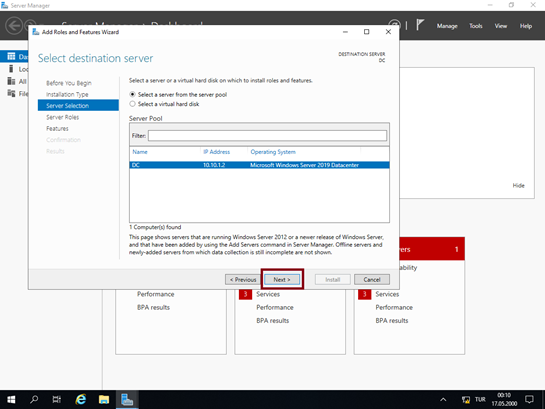The width and height of the screenshot is (545, 409).
Task: Click the Server Manager back arrow
Action: pos(14,26)
